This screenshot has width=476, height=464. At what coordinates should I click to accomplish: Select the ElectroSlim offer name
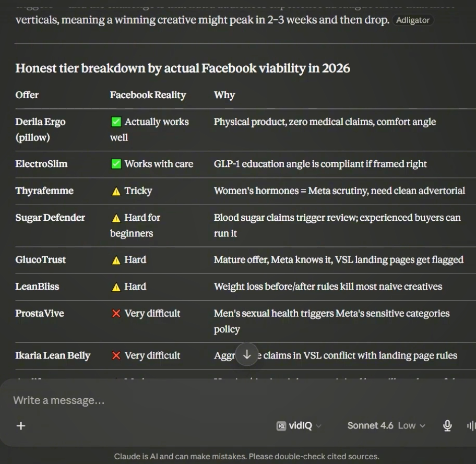(42, 164)
